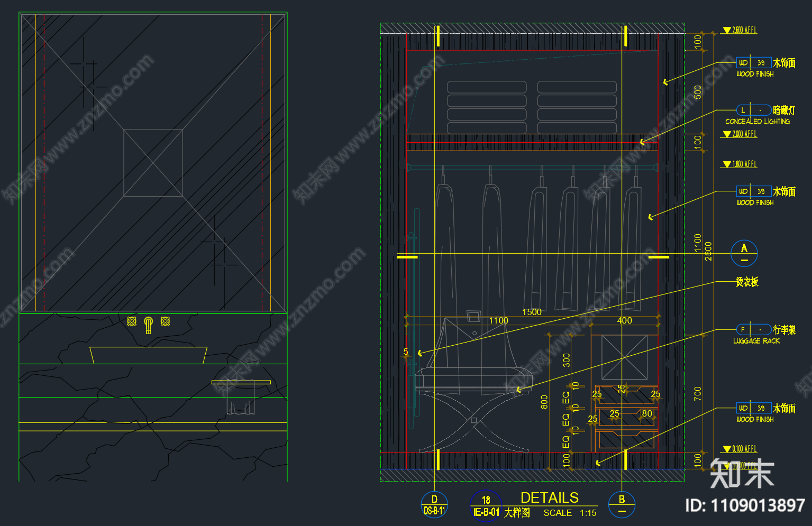Click the faucet symbol above the basin
The height and width of the screenshot is (526, 812).
click(149, 325)
